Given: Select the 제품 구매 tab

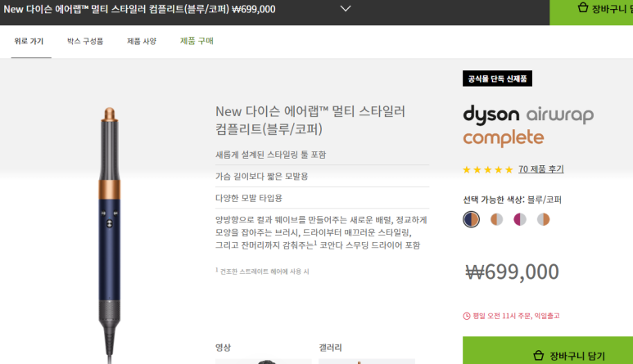Looking at the screenshot, I should tap(197, 41).
